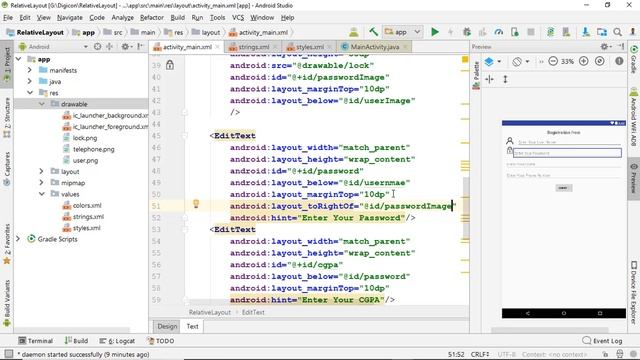640x360 pixels.
Task: Toggle the Structure tool window stripe
Action: click(x=7, y=118)
